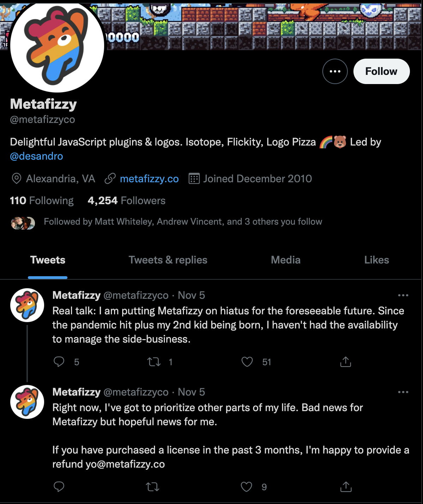The image size is (423, 504).
Task: Follow the Metafizzy account
Action: [381, 71]
